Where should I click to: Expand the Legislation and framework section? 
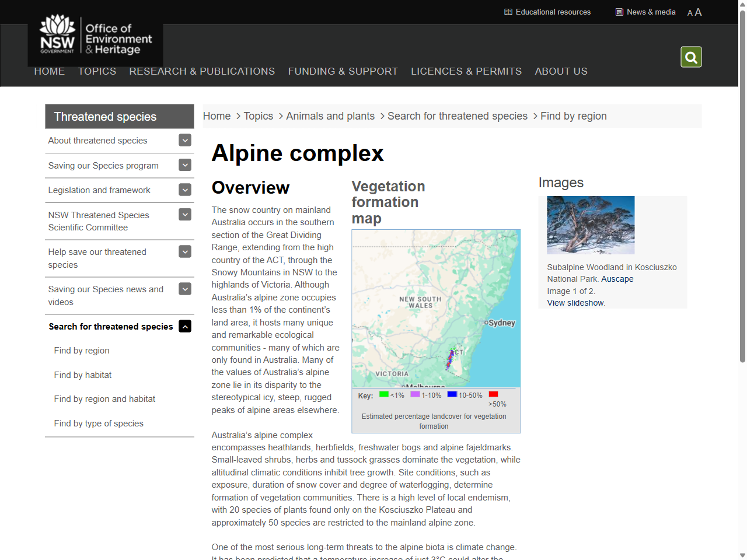(x=184, y=190)
